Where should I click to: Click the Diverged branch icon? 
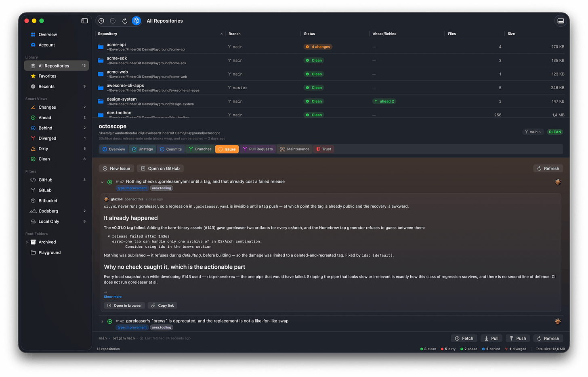(x=33, y=138)
